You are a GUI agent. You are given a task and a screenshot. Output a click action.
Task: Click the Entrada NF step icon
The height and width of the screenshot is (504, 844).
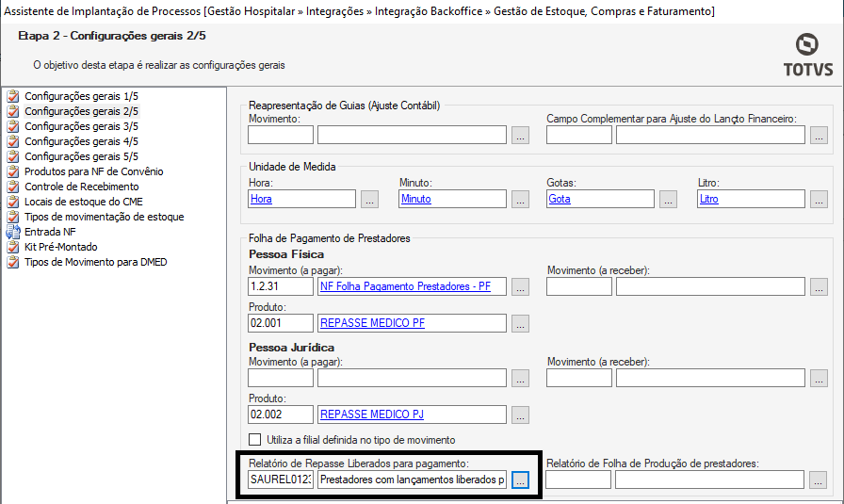point(13,232)
